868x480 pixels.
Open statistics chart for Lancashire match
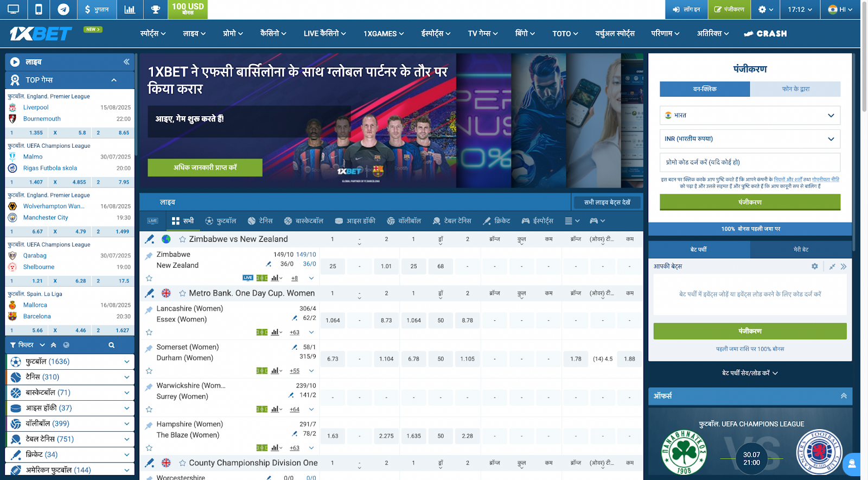(277, 332)
